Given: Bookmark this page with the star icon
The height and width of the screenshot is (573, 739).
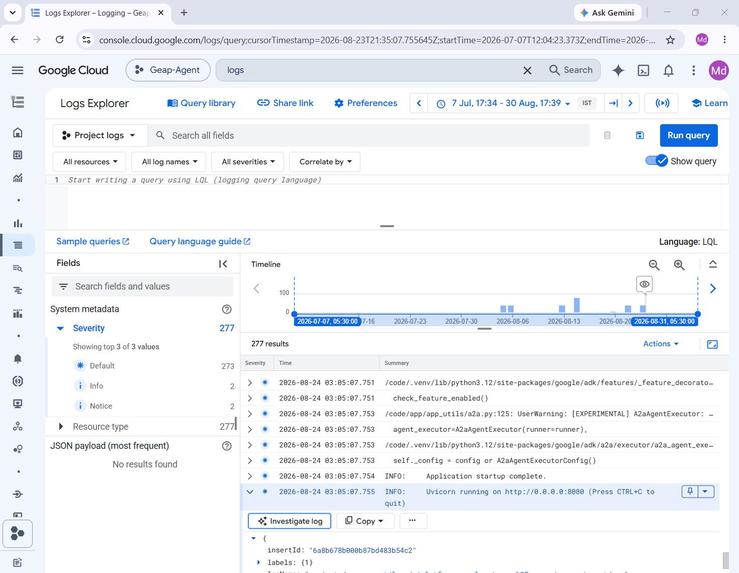Looking at the screenshot, I should [670, 40].
